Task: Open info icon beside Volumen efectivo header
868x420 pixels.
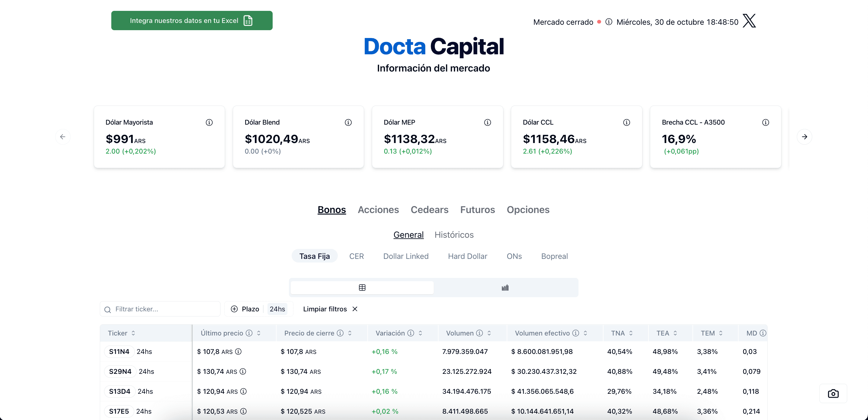Action: pyautogui.click(x=576, y=333)
